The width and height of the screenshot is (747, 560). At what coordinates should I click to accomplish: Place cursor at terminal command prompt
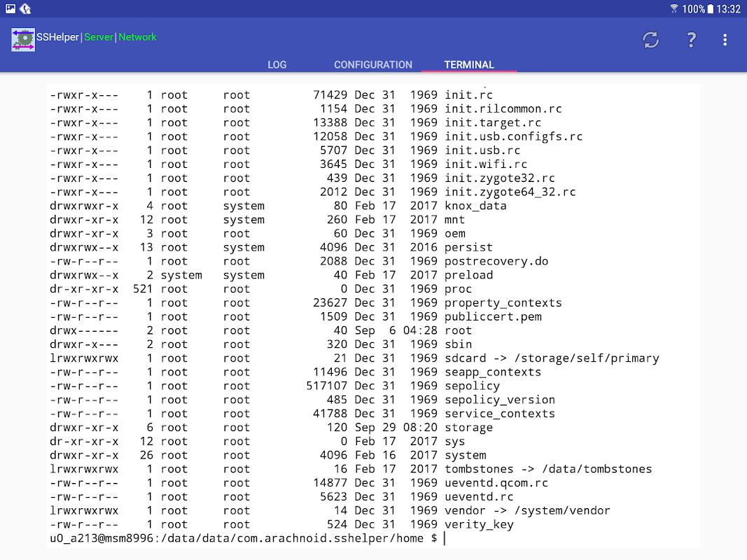click(x=444, y=538)
